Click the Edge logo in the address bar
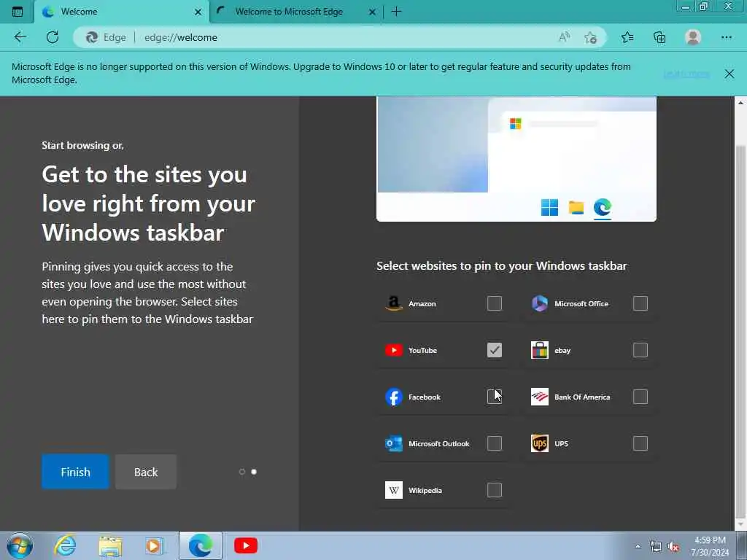Image resolution: width=747 pixels, height=560 pixels. (91, 37)
